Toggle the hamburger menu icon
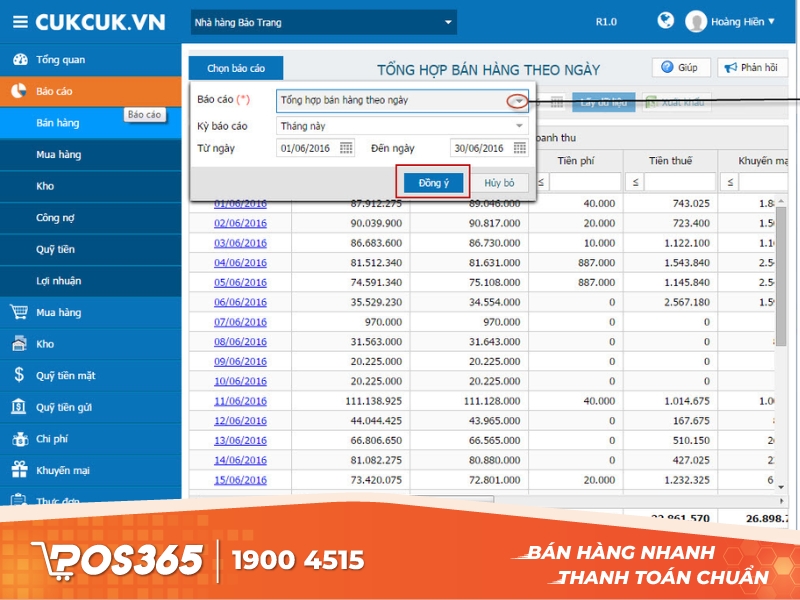This screenshot has height=600, width=800. point(20,22)
